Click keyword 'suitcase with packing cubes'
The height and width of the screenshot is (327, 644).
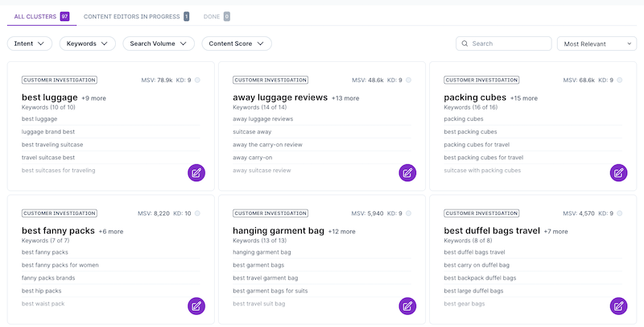pyautogui.click(x=482, y=170)
